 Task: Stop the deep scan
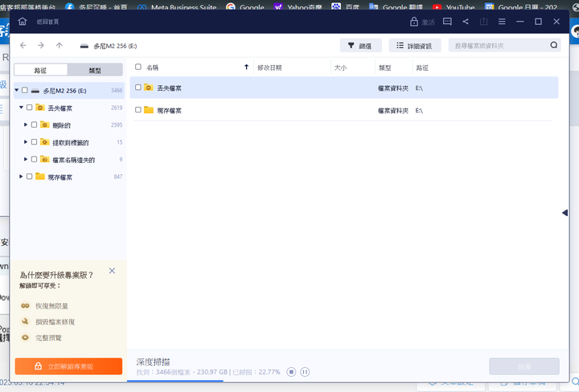[291, 372]
